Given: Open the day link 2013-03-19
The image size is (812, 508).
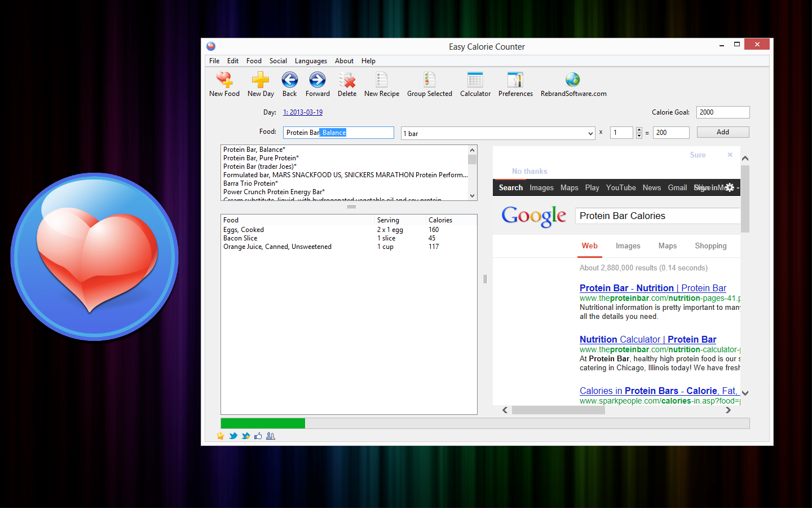Looking at the screenshot, I should 303,112.
